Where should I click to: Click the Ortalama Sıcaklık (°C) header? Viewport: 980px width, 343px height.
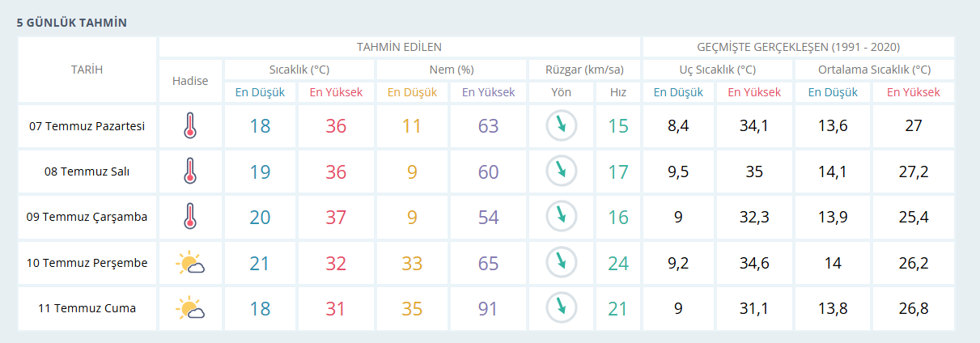pyautogui.click(x=875, y=70)
